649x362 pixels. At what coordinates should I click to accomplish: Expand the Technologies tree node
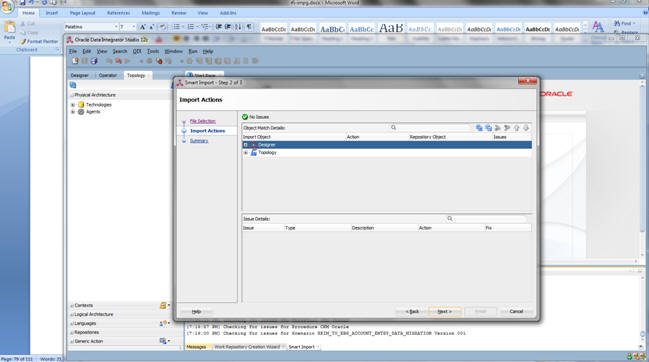[73, 105]
